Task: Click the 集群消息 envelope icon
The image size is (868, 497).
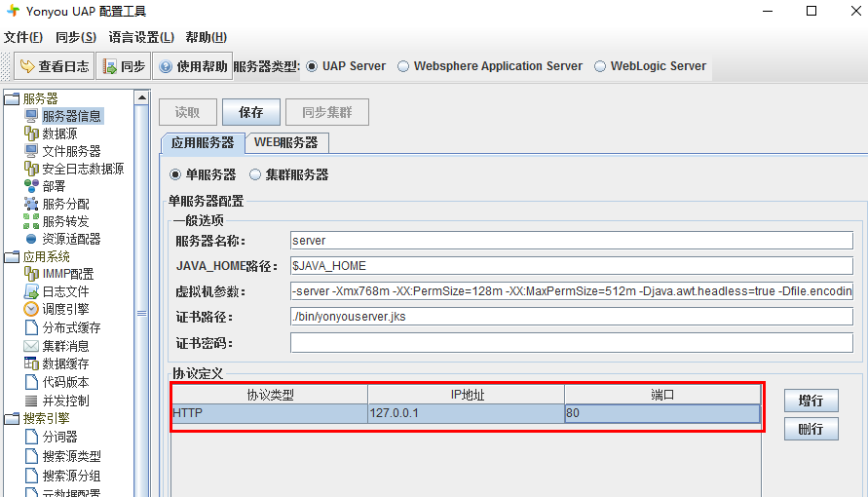Action: click(x=31, y=346)
